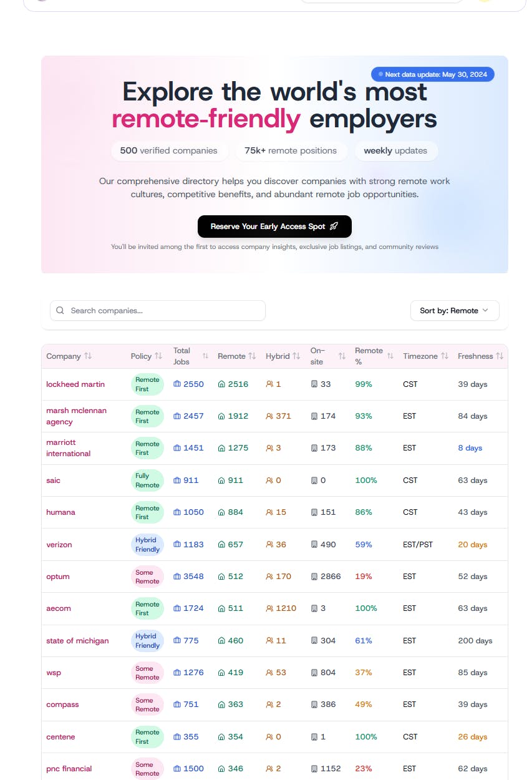This screenshot has height=780, width=532.
Task: Click the Reserve Your Early Access Spot button
Action: tap(274, 227)
